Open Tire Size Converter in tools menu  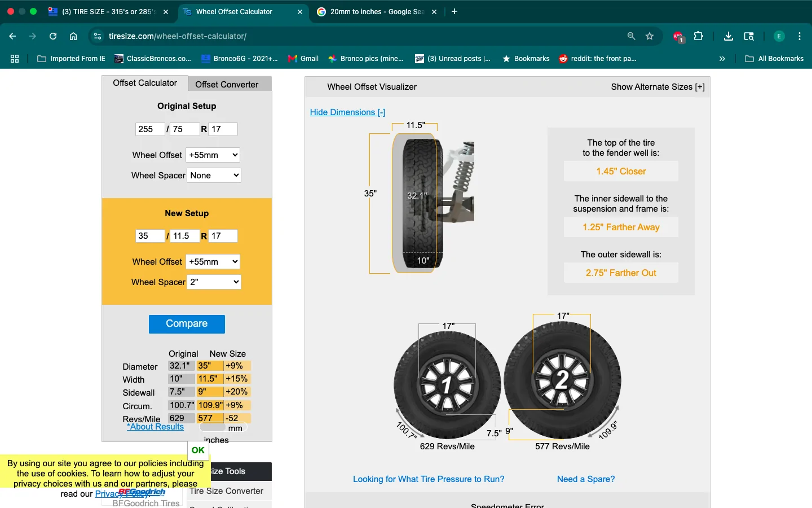pyautogui.click(x=227, y=491)
